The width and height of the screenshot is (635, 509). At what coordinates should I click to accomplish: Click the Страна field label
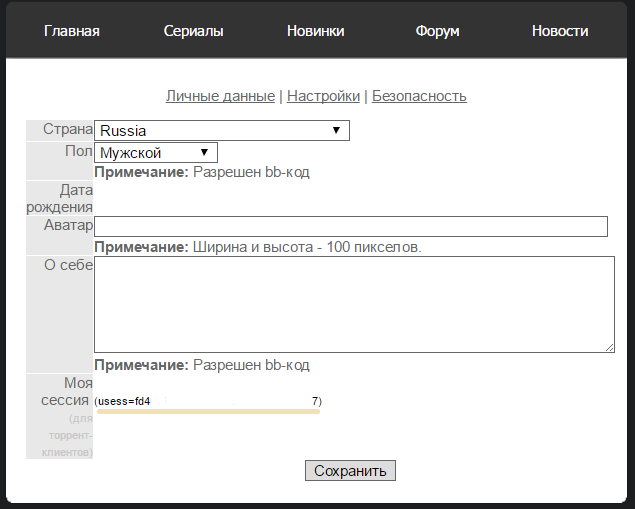[67, 130]
